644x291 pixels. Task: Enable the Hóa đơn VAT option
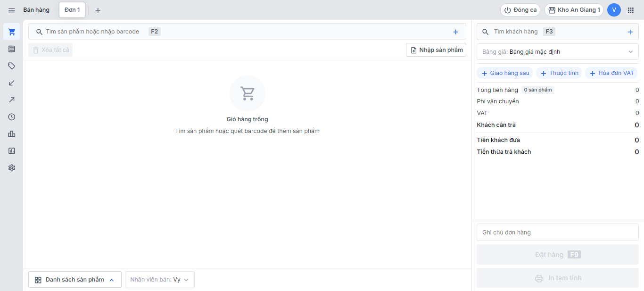(611, 73)
